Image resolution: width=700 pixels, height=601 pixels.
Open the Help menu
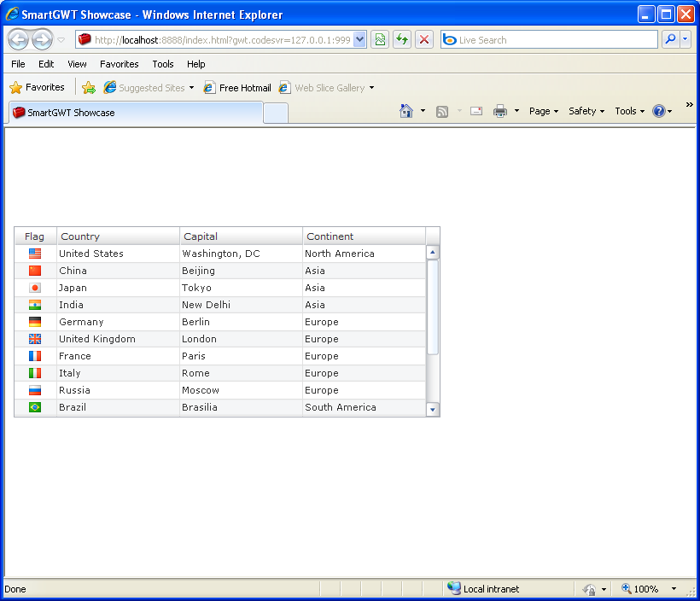196,64
